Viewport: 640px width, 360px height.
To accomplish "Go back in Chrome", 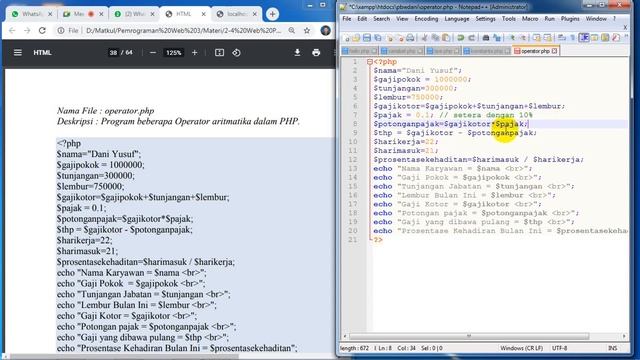I will (x=12, y=31).
